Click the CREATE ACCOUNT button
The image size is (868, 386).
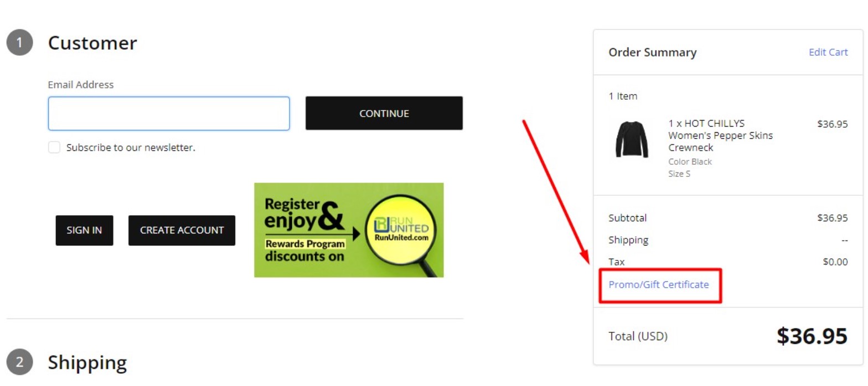click(182, 230)
